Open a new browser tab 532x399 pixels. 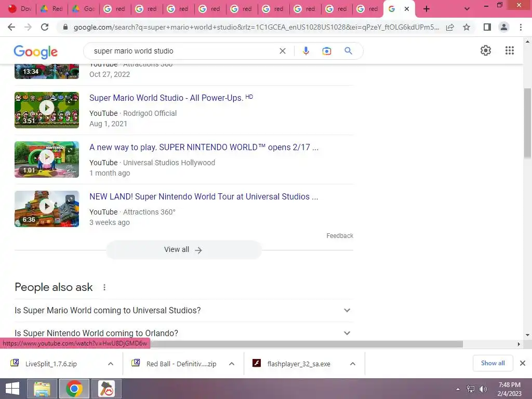click(427, 9)
